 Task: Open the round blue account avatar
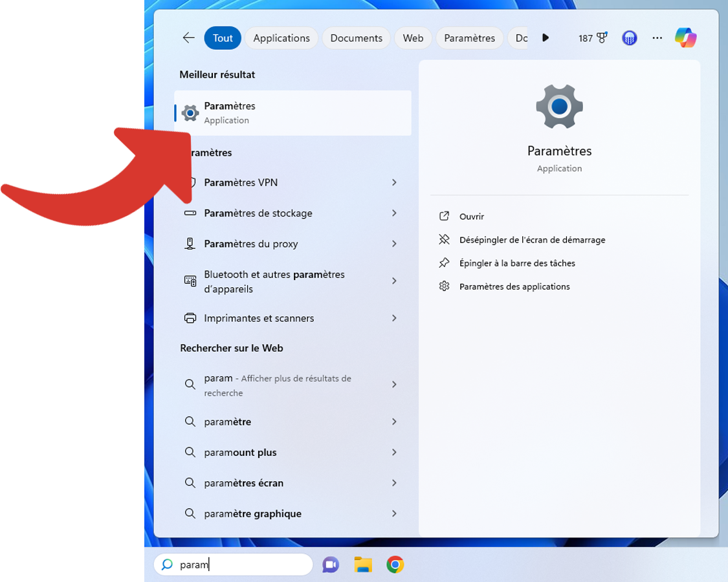(x=629, y=38)
